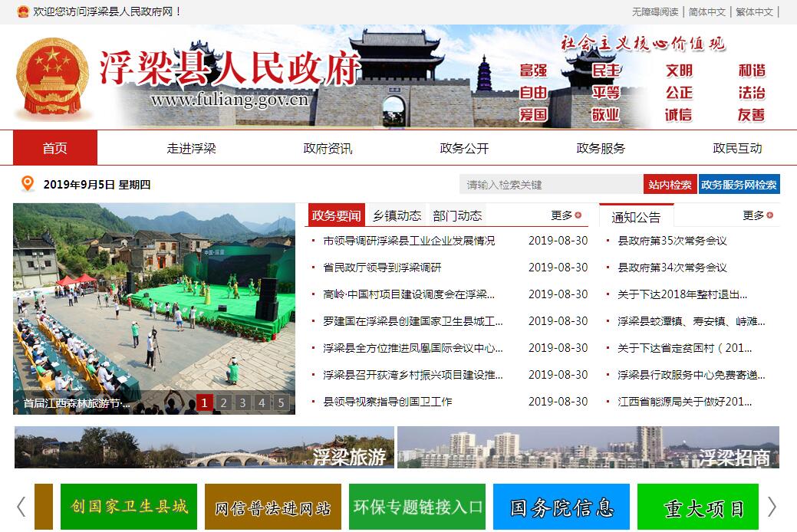Expand 更多 for 通知公告 section
Viewport: 797px width, 532px height.
tap(758, 215)
